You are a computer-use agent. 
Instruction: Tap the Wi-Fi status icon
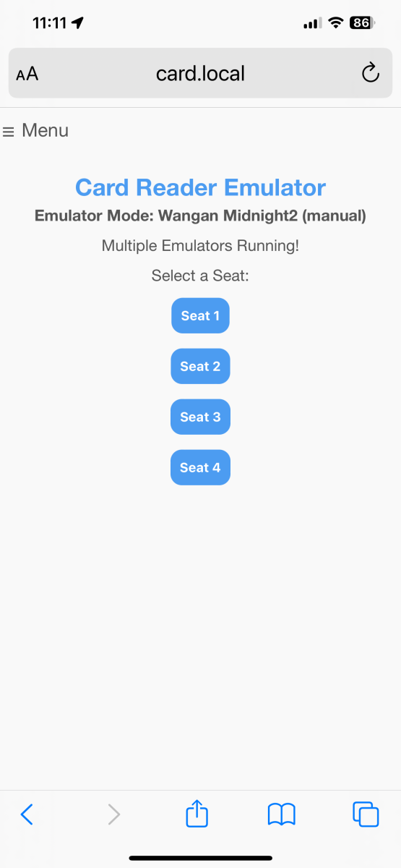(x=335, y=23)
